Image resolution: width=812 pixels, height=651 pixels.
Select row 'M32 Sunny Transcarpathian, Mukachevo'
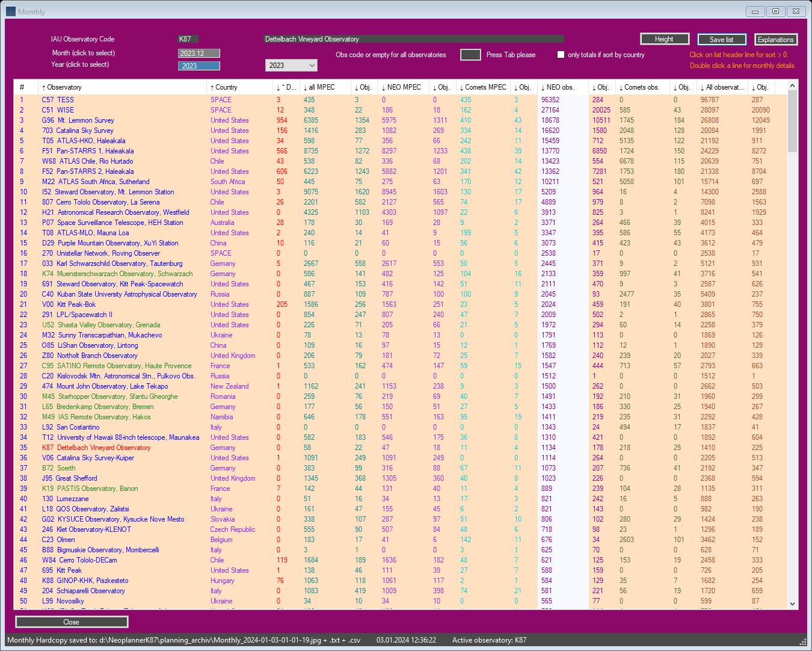pyautogui.click(x=400, y=335)
